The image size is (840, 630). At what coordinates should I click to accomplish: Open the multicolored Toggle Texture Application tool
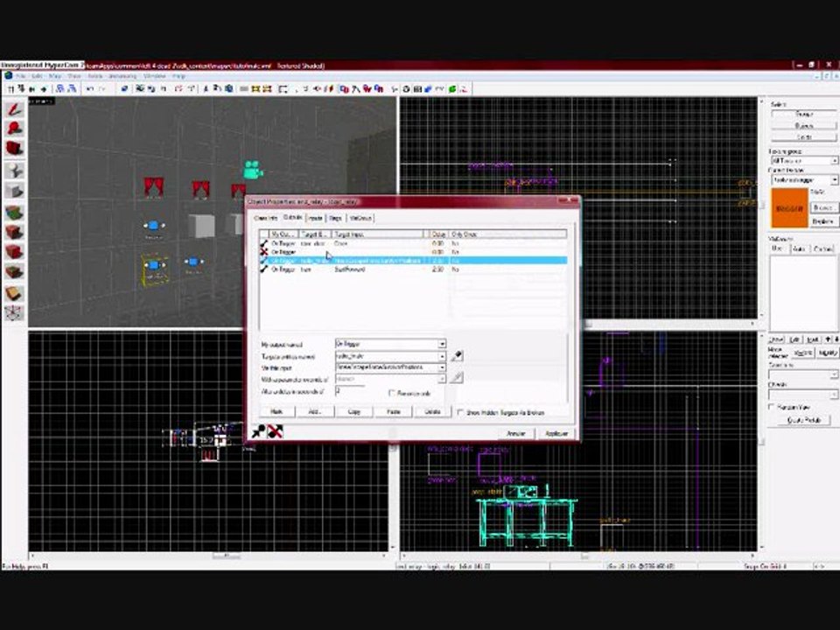(x=15, y=213)
